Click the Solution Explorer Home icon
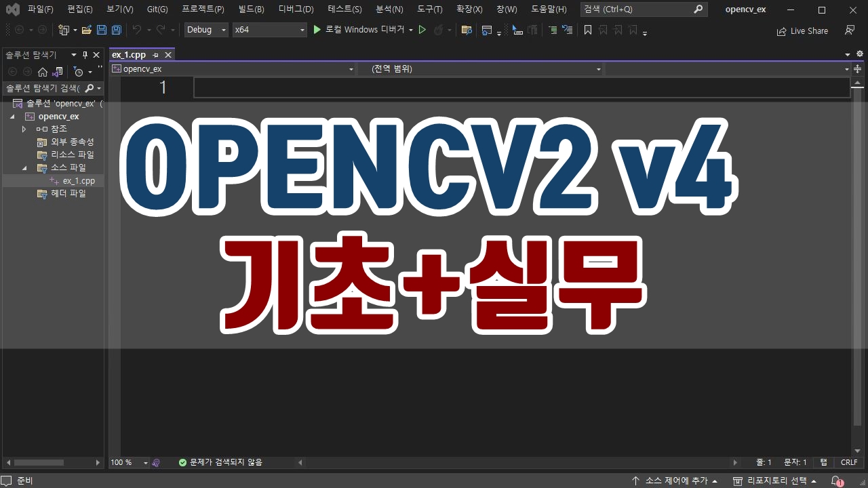Viewport: 868px width, 488px height. (x=43, y=72)
